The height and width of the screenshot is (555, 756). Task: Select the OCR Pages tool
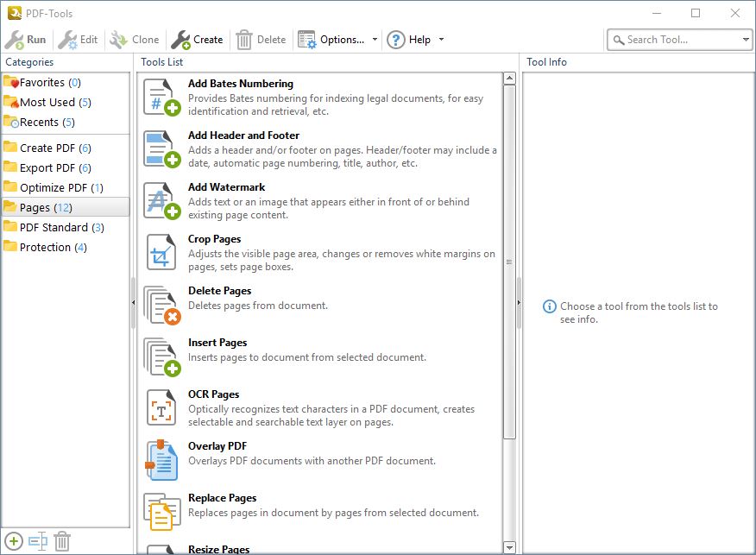[215, 394]
